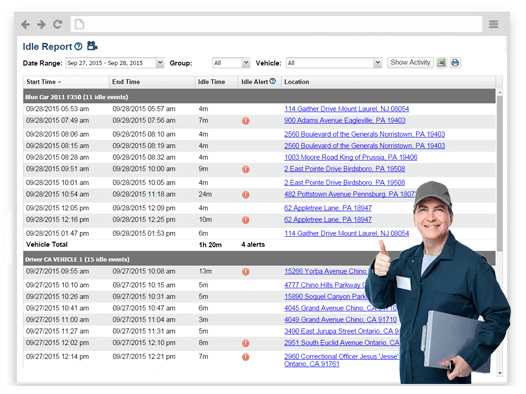Click the scrollbar up arrow
Viewport: 526px width, 394px height.
(x=499, y=92)
